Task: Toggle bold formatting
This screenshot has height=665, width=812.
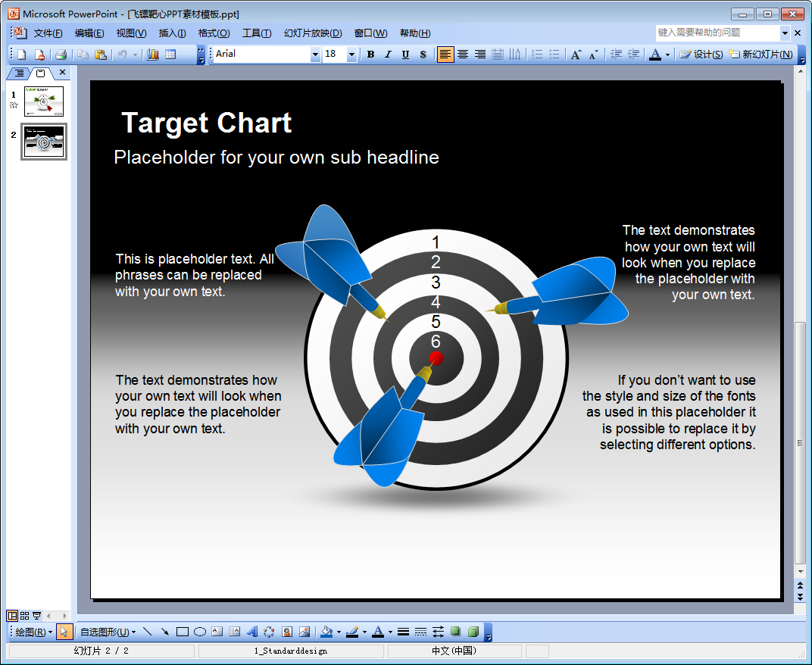Action: click(370, 55)
